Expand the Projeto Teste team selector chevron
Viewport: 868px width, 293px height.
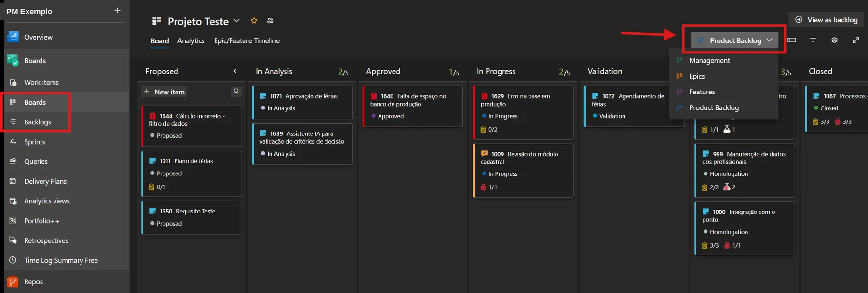(236, 21)
